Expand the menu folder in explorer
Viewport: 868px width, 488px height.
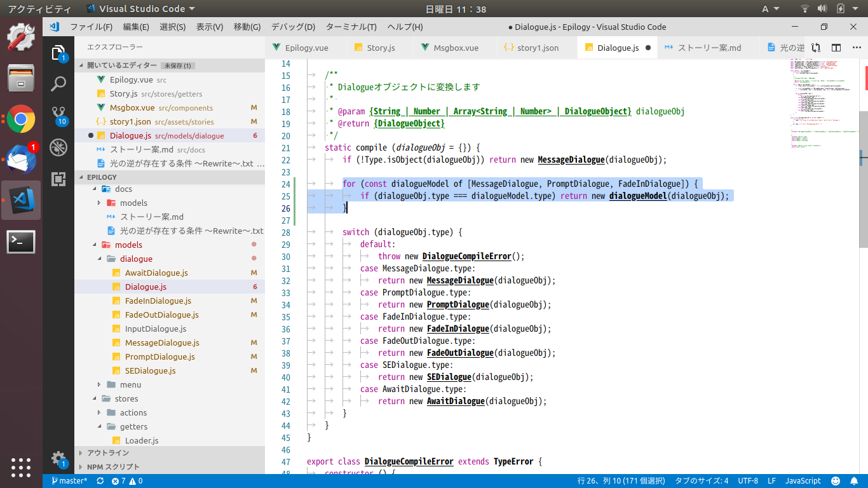tap(130, 384)
